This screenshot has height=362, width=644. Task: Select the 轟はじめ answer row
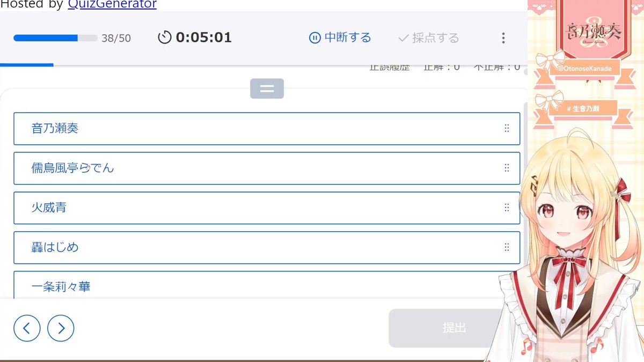tap(267, 248)
